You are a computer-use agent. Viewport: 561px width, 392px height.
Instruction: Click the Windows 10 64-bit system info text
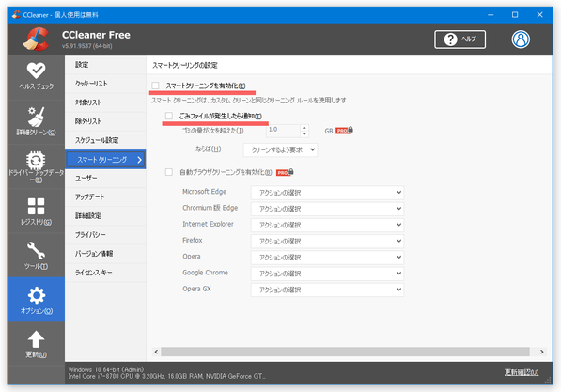click(106, 369)
